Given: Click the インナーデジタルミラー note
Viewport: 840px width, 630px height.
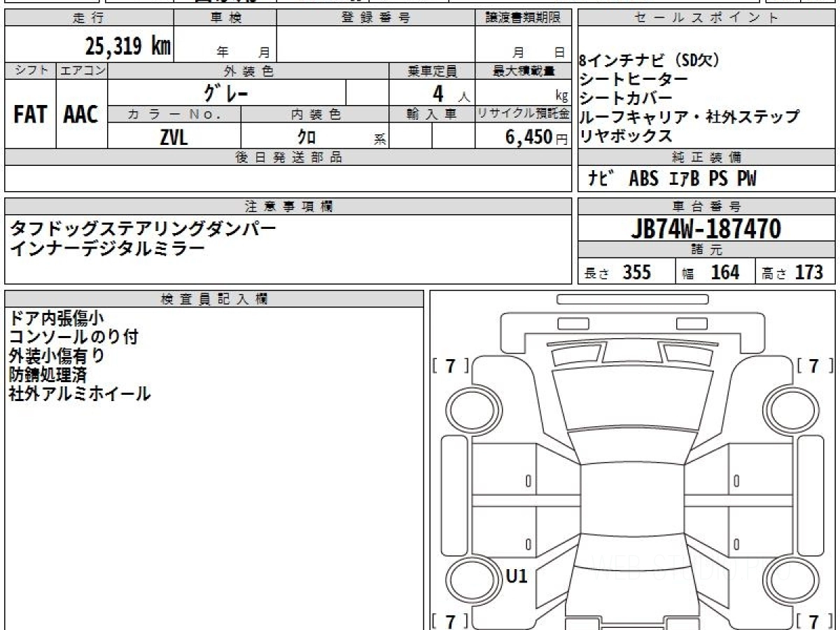Looking at the screenshot, I should [107, 248].
